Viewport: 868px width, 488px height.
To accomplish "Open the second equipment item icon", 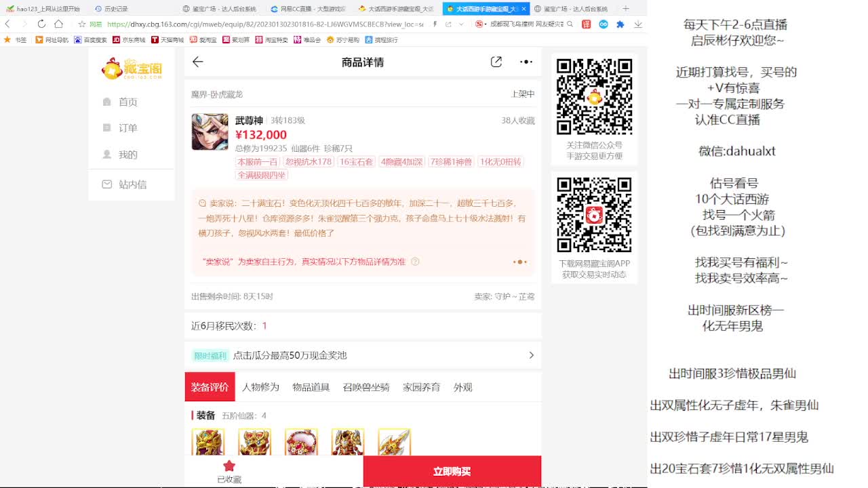I will 255,442.
